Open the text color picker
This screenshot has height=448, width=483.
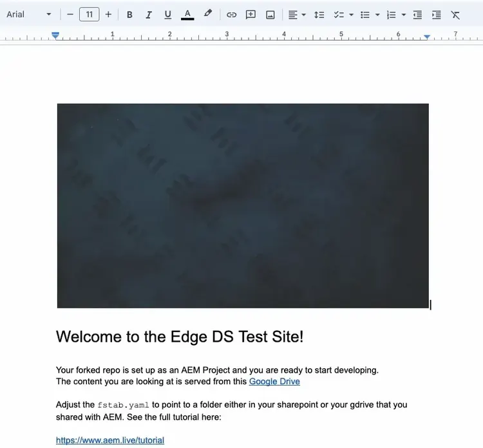click(187, 14)
